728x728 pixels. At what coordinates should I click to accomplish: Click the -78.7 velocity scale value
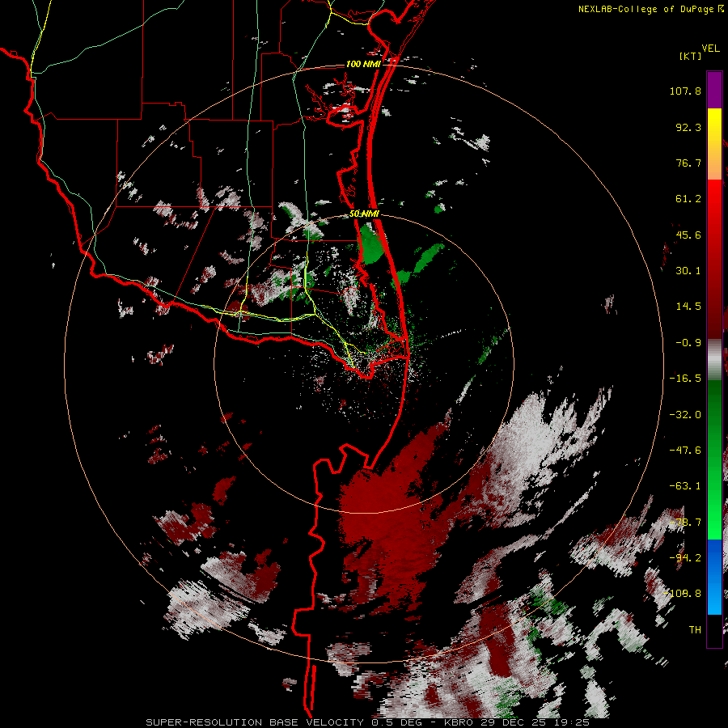pos(685,522)
